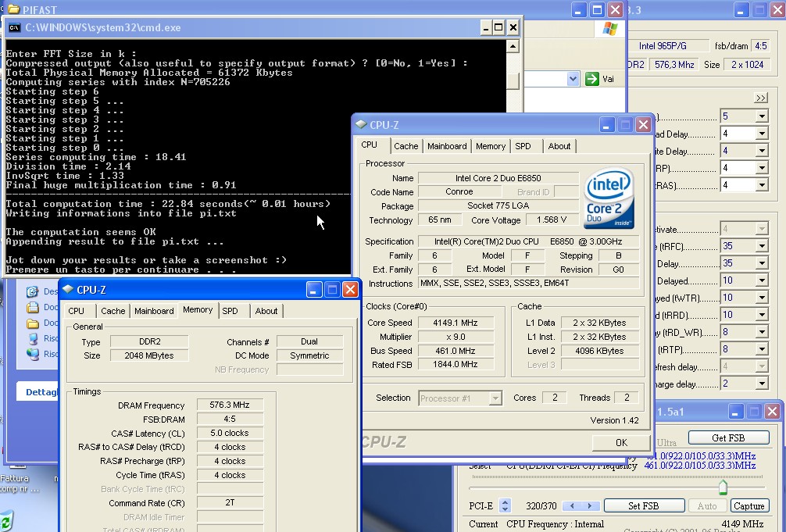Open Cache tab in CPU-Z processor window

406,146
